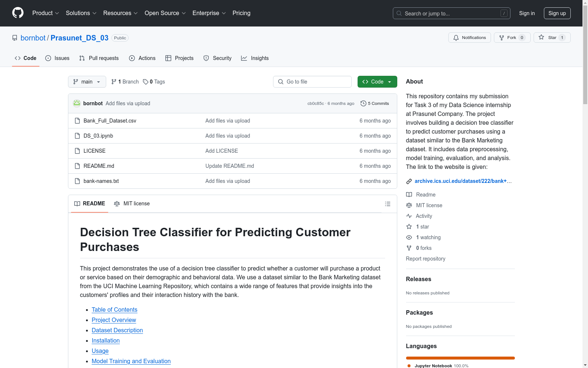Viewport: 588px width, 368px height.
Task: Expand the Solutions menu
Action: pyautogui.click(x=81, y=13)
